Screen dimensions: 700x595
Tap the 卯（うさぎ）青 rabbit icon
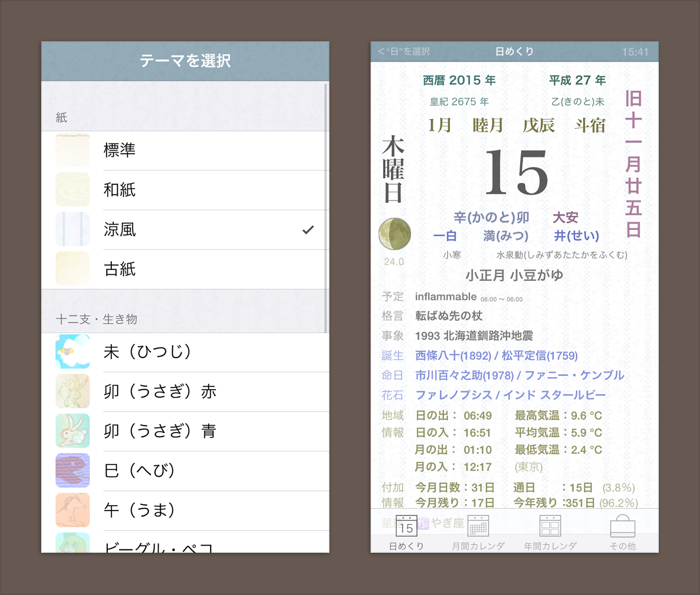click(72, 431)
